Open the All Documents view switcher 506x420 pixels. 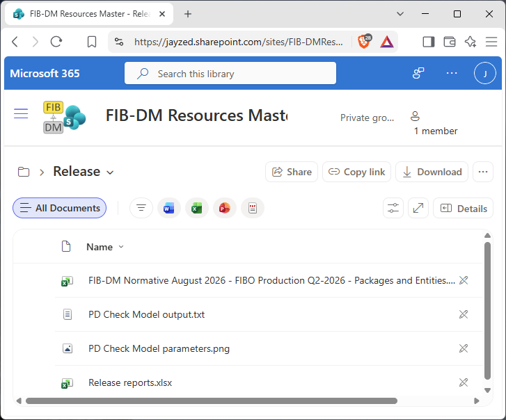pyautogui.click(x=59, y=208)
